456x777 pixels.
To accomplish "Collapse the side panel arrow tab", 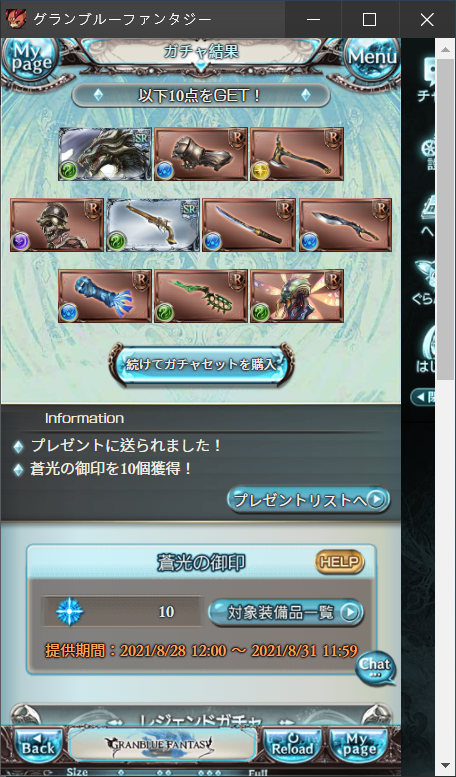I will click(x=422, y=397).
